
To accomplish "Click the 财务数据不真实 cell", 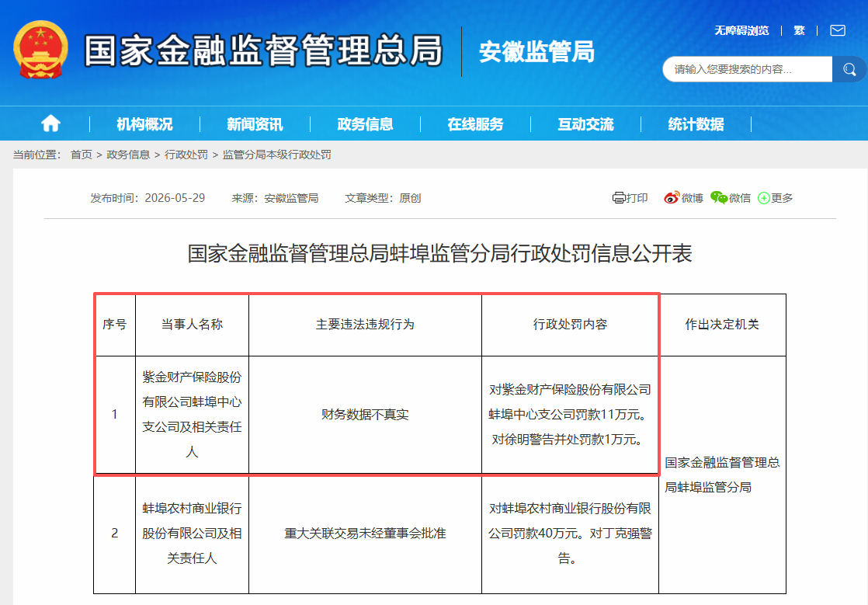I will coord(366,415).
